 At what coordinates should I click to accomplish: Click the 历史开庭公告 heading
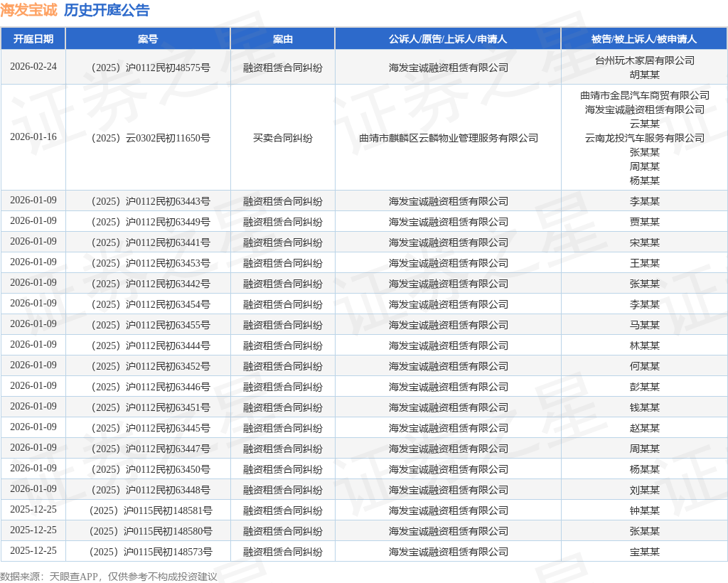(x=107, y=10)
